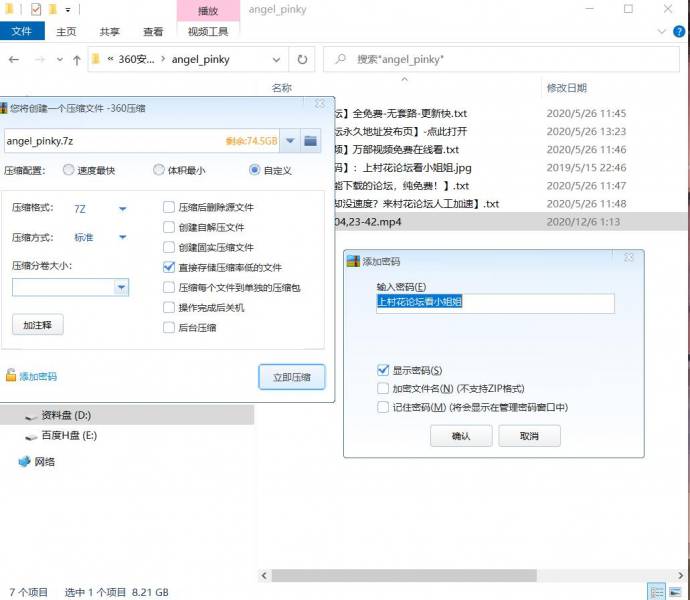Viewport: 690px width, 600px height.
Task: Open the 百度H盘 (E:) drive
Action: 68,436
